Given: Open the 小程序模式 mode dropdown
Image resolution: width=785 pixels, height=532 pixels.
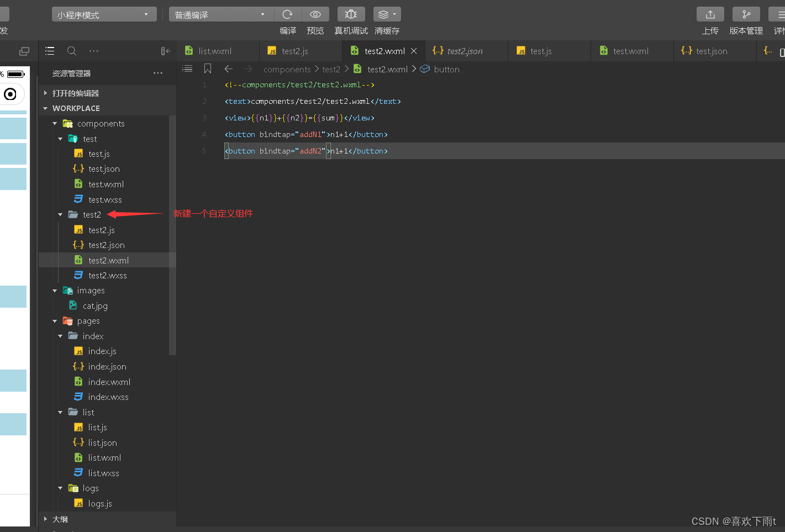Looking at the screenshot, I should coord(104,14).
